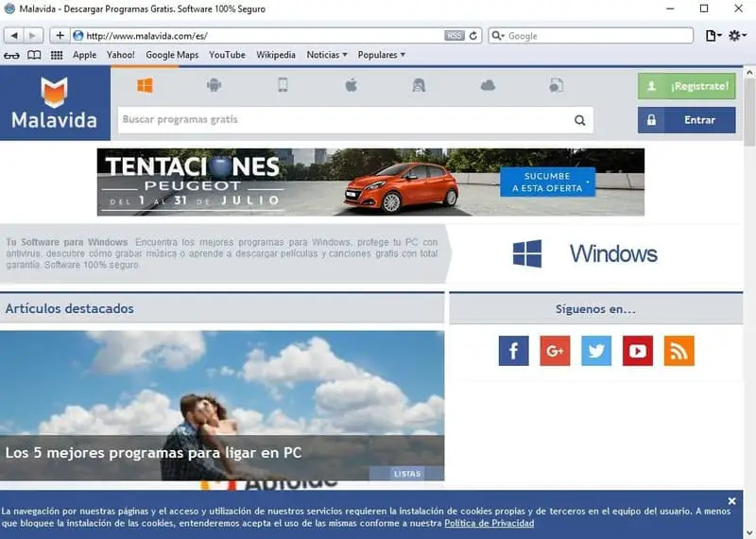Open the Apple bookmark
The width and height of the screenshot is (756, 539).
(x=84, y=55)
